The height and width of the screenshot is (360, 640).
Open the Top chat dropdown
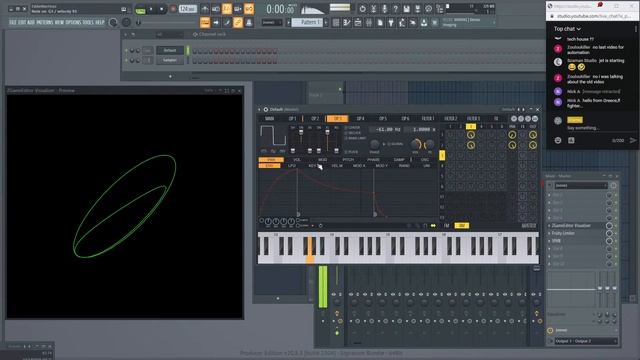[567, 29]
